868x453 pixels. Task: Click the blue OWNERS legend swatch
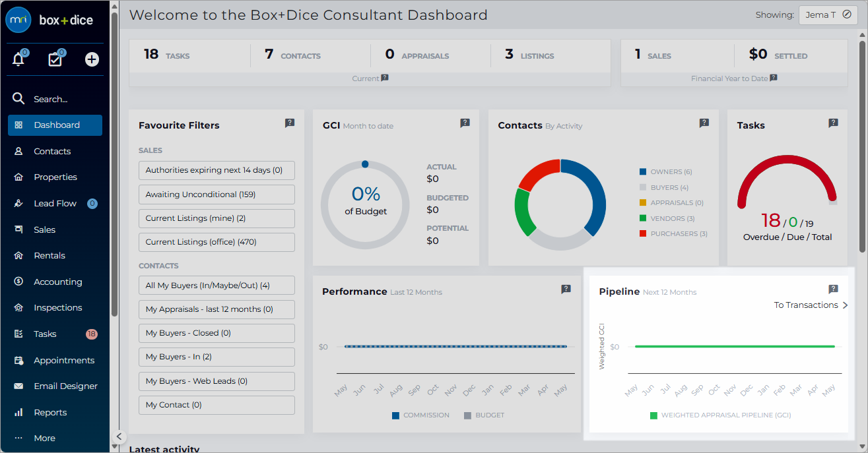[x=643, y=171]
